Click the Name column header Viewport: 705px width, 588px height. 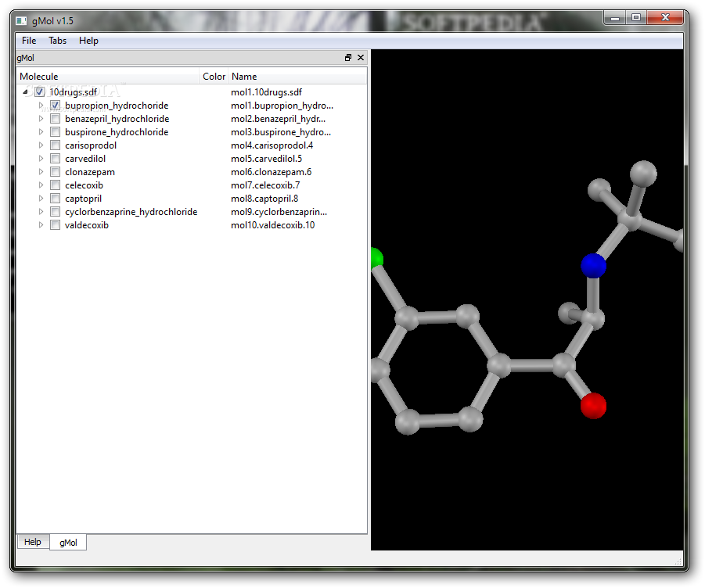click(297, 77)
